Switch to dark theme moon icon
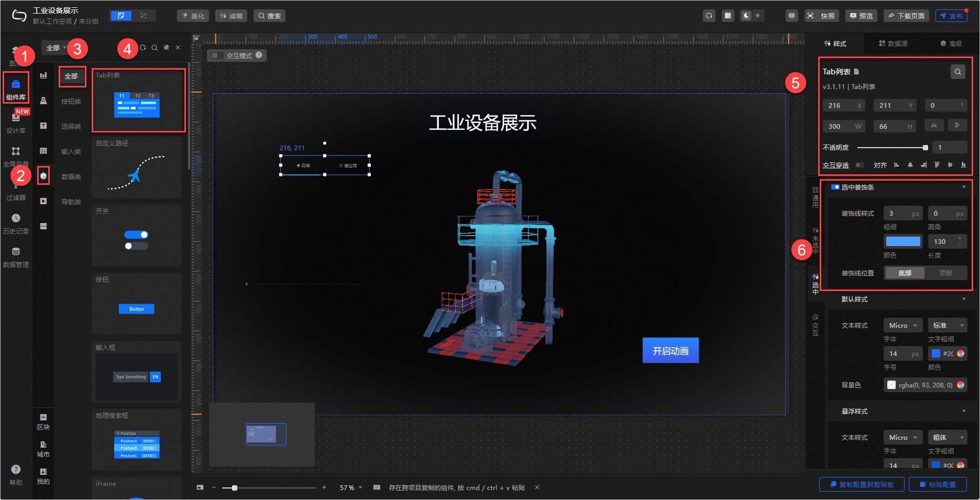 [746, 16]
